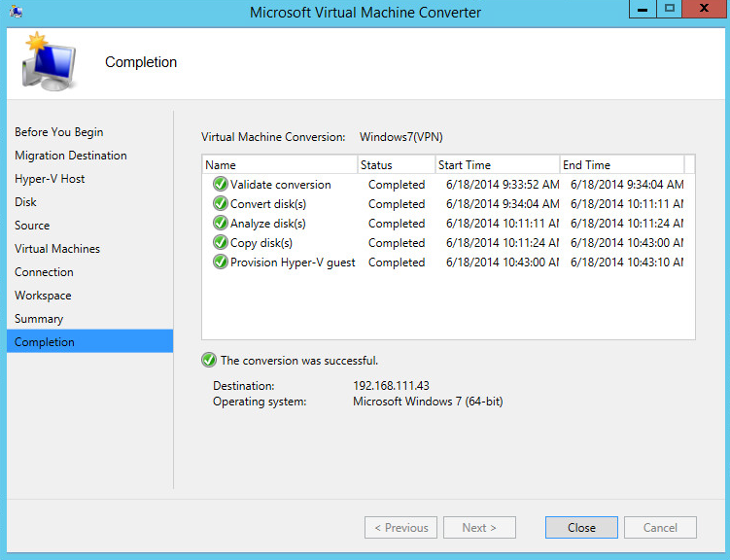Click the green check icon beside Convert disk(s)
The height and width of the screenshot is (560, 730).
[x=221, y=203]
